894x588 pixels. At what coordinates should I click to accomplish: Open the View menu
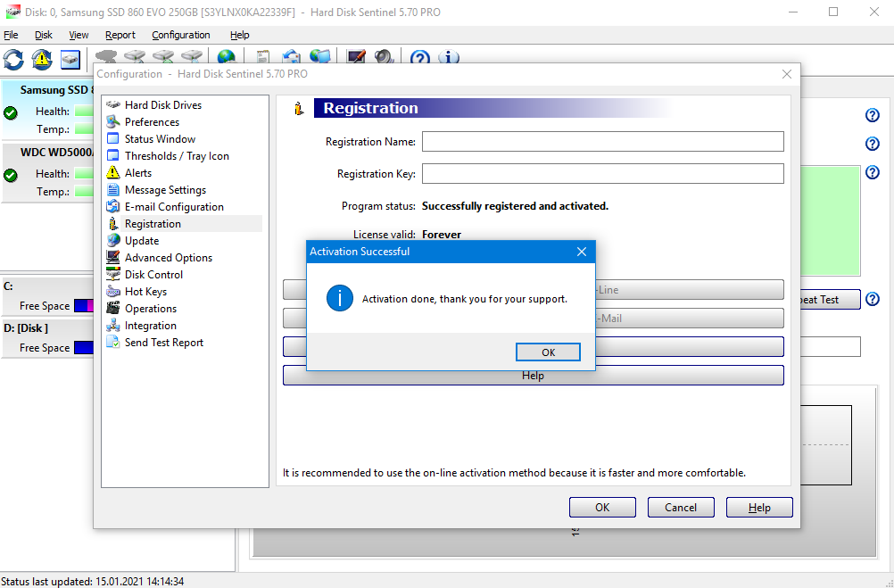tap(79, 35)
